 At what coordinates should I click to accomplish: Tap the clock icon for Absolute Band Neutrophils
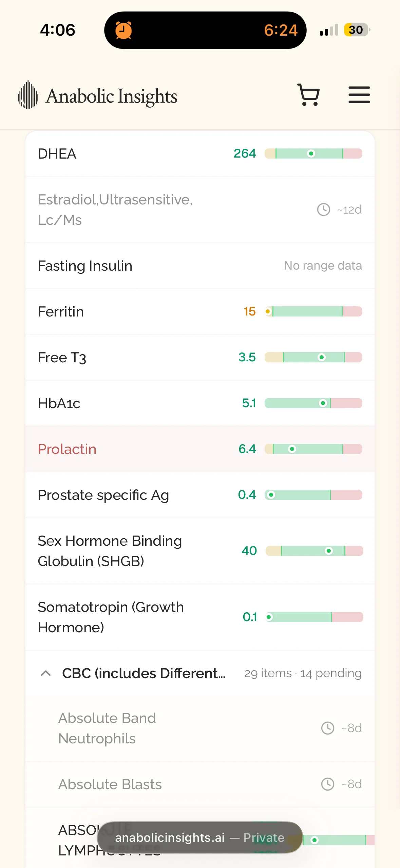tap(327, 728)
